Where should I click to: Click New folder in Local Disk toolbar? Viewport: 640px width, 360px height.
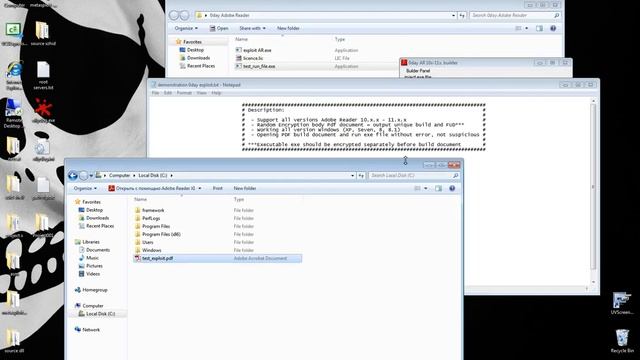point(245,189)
